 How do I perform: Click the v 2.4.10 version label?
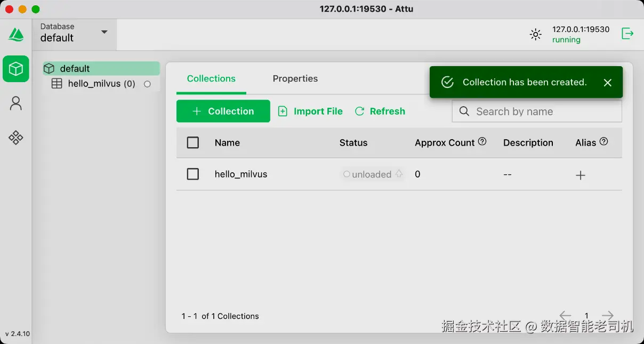tap(18, 334)
